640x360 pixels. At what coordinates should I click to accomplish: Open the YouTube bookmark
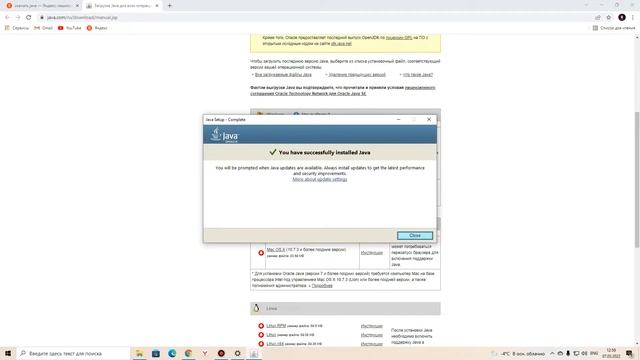[70, 28]
